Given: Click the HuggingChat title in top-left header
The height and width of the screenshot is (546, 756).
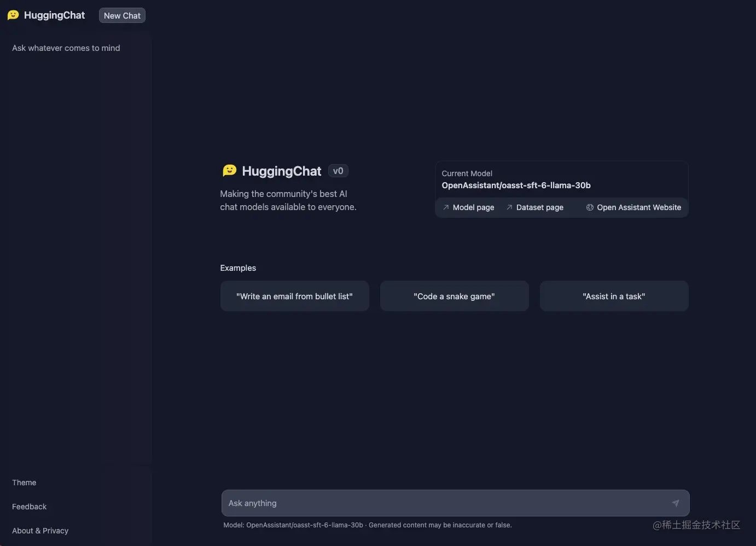Looking at the screenshot, I should click(x=54, y=15).
